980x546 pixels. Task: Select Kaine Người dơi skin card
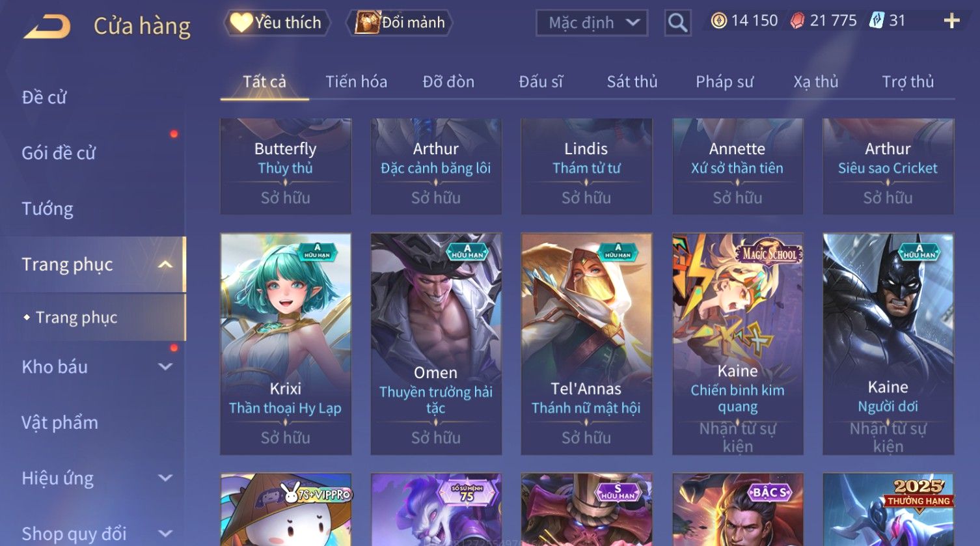pyautogui.click(x=888, y=344)
